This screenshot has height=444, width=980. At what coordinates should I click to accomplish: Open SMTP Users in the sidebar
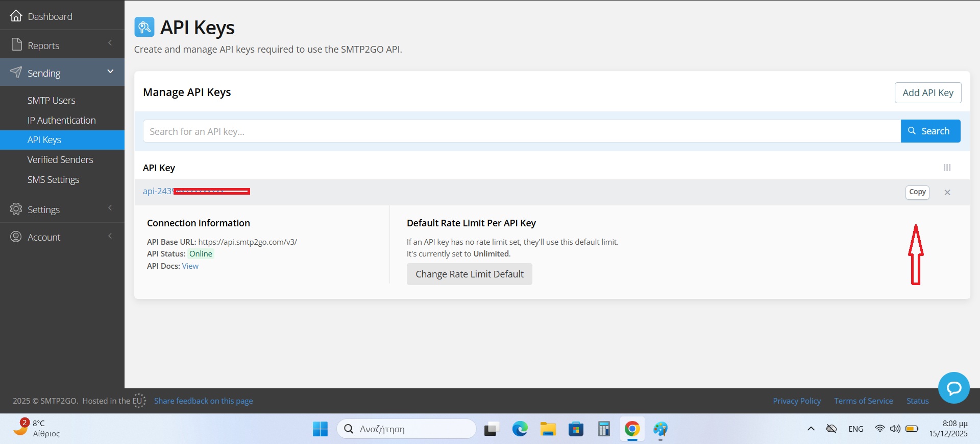(x=51, y=100)
